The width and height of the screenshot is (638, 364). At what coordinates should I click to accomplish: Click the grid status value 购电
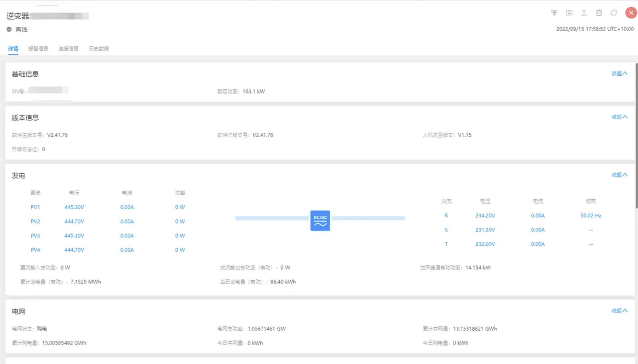tap(42, 329)
